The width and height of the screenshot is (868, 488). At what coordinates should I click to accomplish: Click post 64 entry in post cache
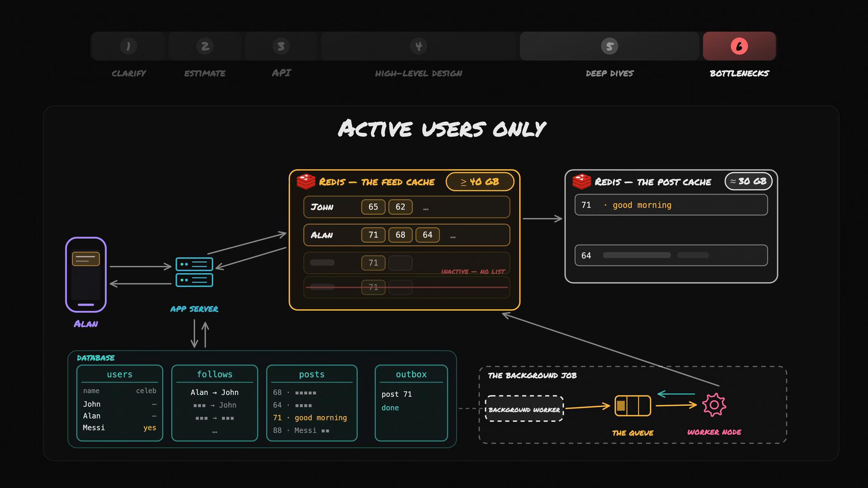pos(671,256)
